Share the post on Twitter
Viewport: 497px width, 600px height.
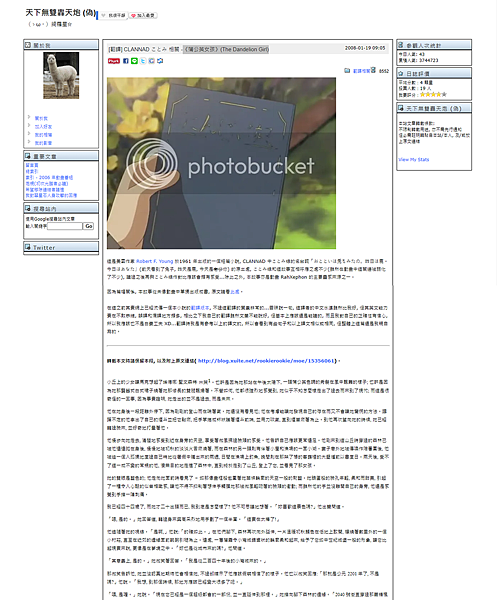(143, 61)
